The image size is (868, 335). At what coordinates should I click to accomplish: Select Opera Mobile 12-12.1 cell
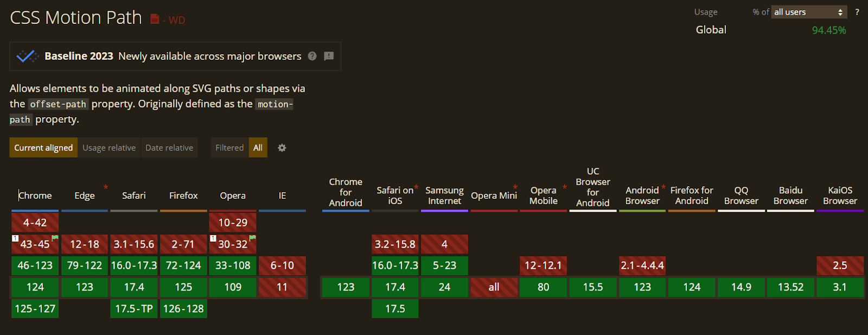tap(543, 266)
